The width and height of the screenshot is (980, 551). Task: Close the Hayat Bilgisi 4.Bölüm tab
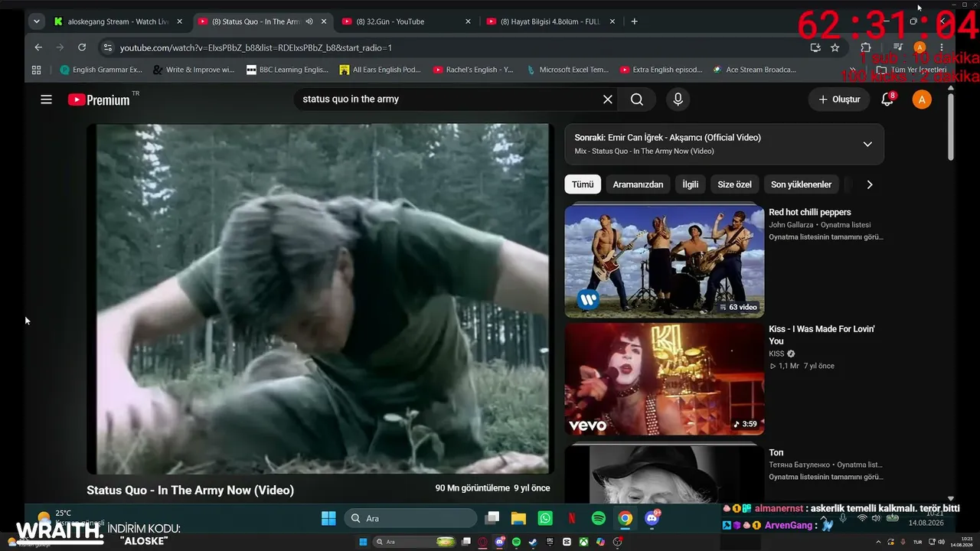coord(612,21)
